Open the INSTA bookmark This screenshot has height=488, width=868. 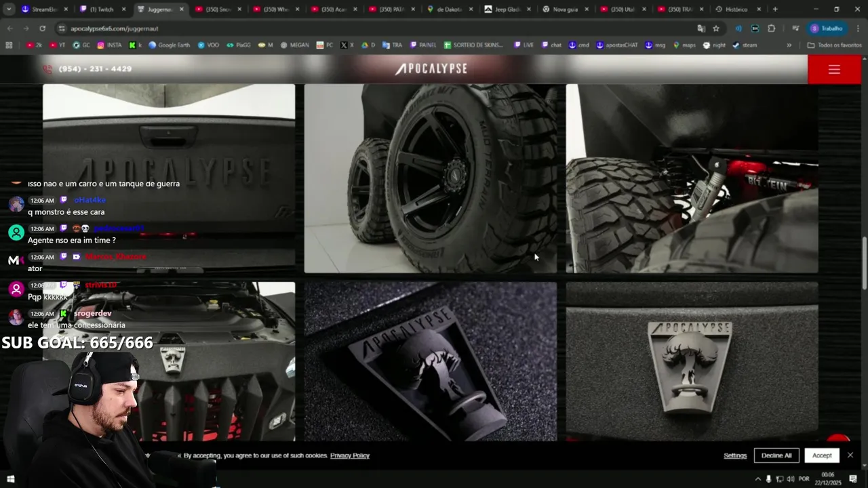110,45
